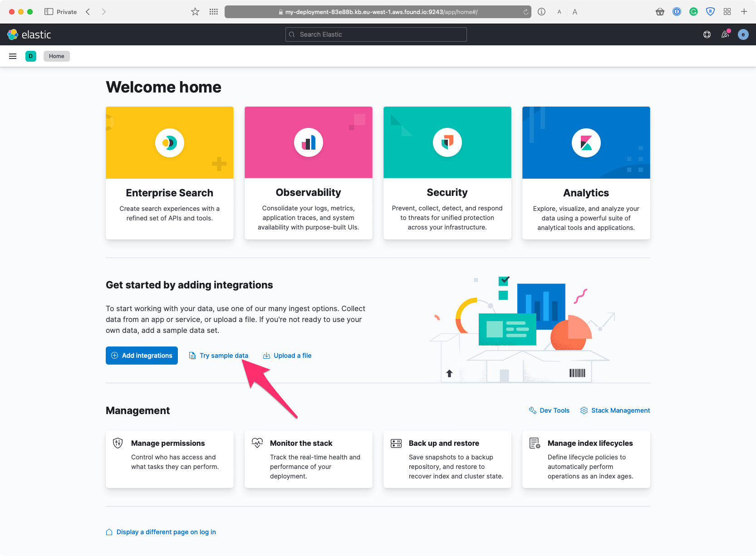Focus the Search Elastic field
Screen dimensions: 756x556
pos(376,34)
